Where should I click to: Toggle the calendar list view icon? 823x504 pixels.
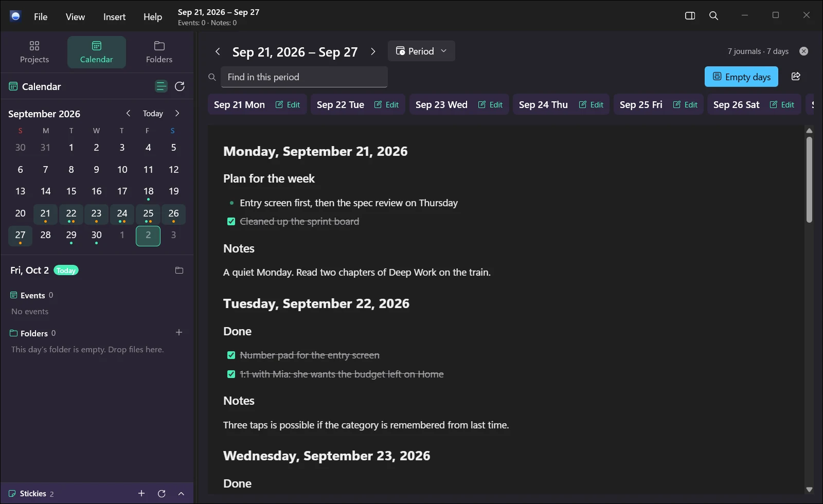coord(161,86)
